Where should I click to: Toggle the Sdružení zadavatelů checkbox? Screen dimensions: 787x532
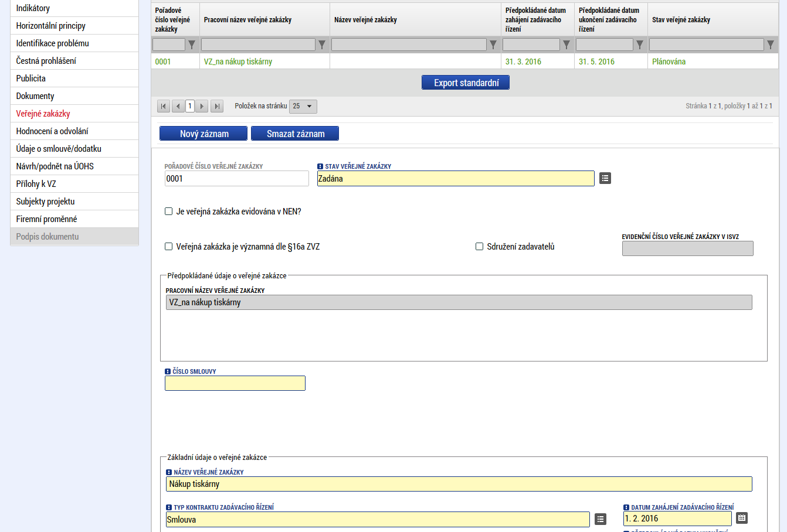click(480, 247)
